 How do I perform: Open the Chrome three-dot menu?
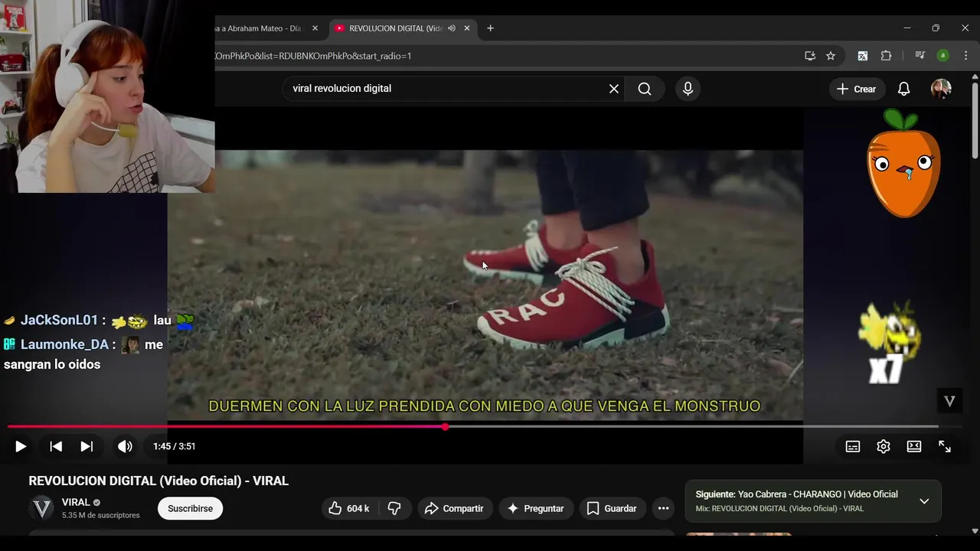pyautogui.click(x=965, y=56)
